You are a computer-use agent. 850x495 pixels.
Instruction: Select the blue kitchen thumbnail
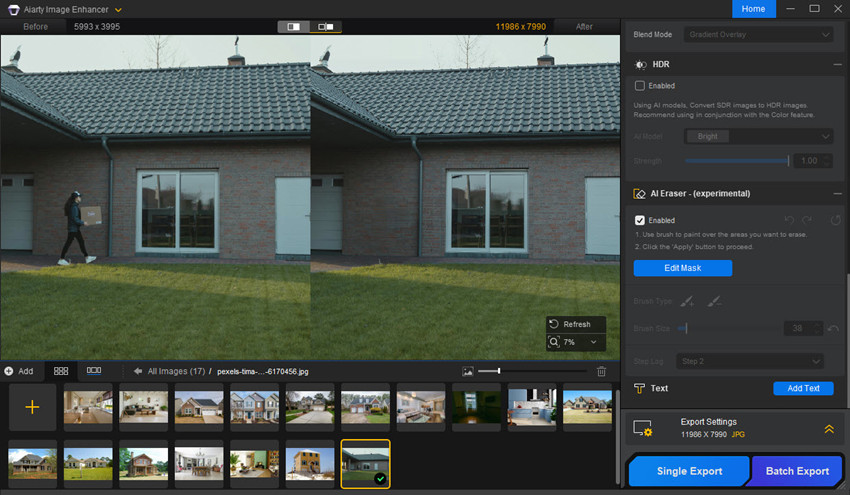click(x=532, y=407)
